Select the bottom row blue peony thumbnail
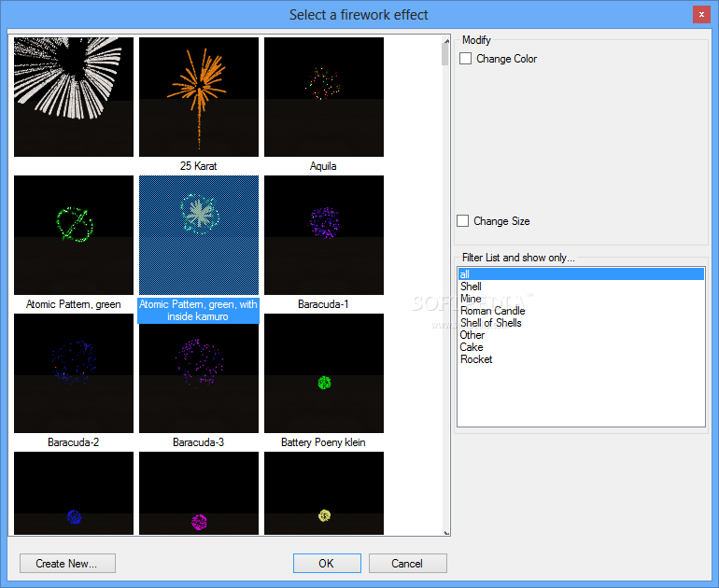 click(74, 493)
